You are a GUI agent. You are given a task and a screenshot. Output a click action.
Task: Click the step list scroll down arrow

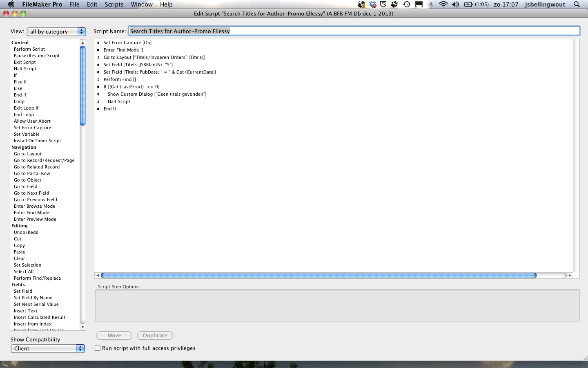coord(83,327)
